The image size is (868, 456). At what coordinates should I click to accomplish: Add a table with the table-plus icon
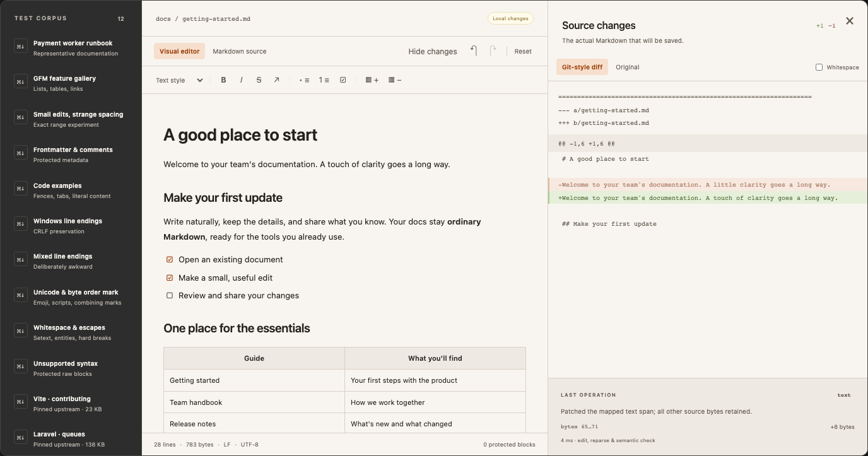372,80
